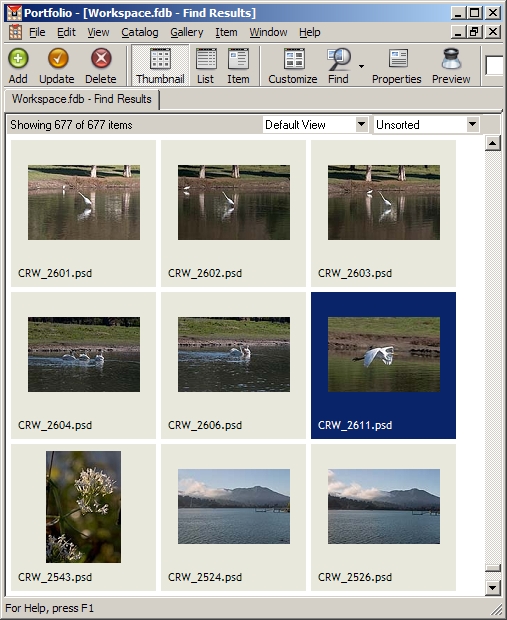Select the Workspace.fdb - Find Results tab

(x=81, y=99)
